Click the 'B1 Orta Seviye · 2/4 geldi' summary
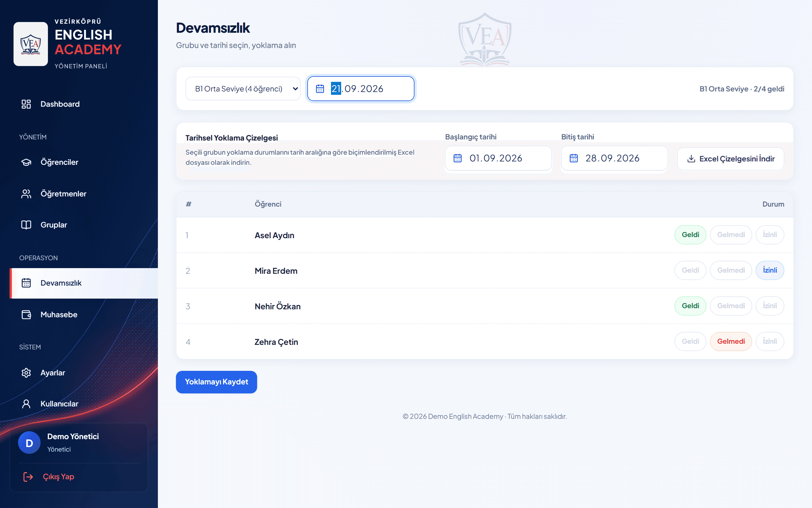 pos(742,89)
